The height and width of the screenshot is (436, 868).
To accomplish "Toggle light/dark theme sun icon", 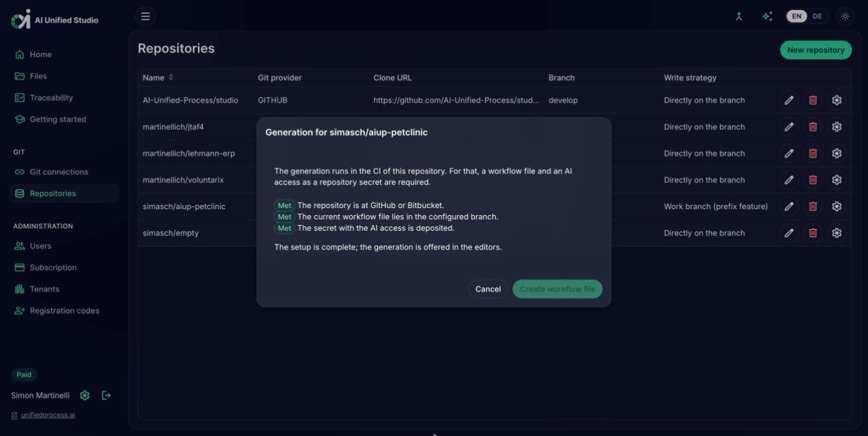I will [x=845, y=17].
